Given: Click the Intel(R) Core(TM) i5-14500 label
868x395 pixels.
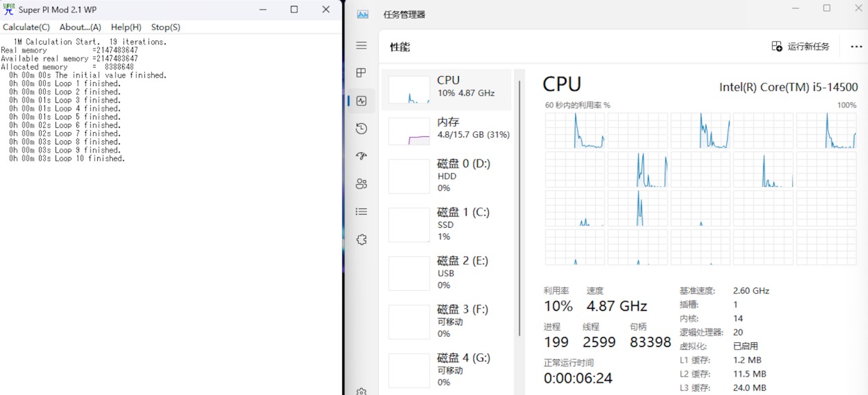Looking at the screenshot, I should point(788,87).
